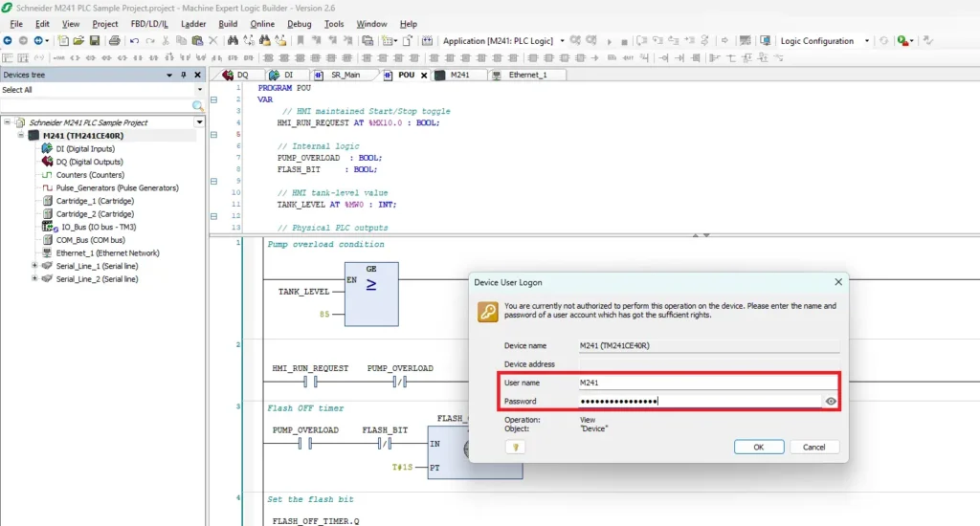Show password with the eye icon

830,401
